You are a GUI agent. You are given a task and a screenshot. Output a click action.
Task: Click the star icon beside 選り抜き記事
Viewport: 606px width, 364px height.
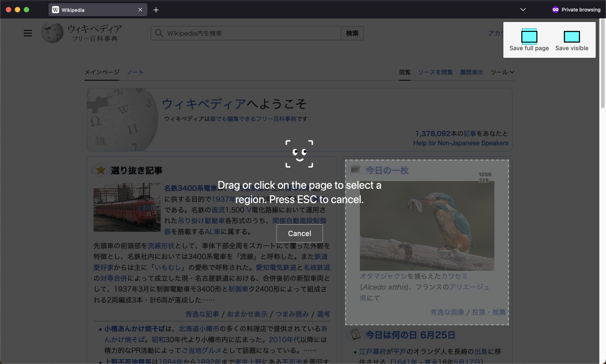coord(100,170)
